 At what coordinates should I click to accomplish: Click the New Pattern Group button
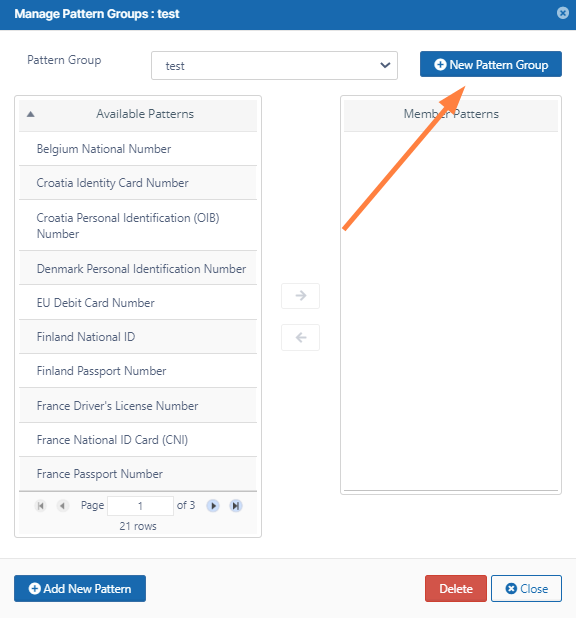pyautogui.click(x=490, y=64)
